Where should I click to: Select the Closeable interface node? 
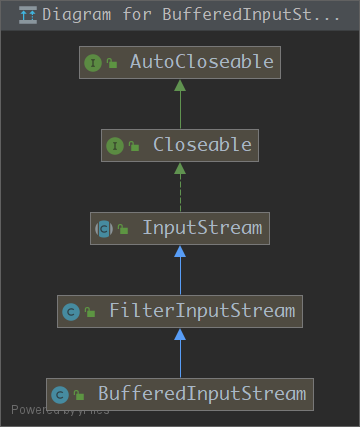(180, 146)
